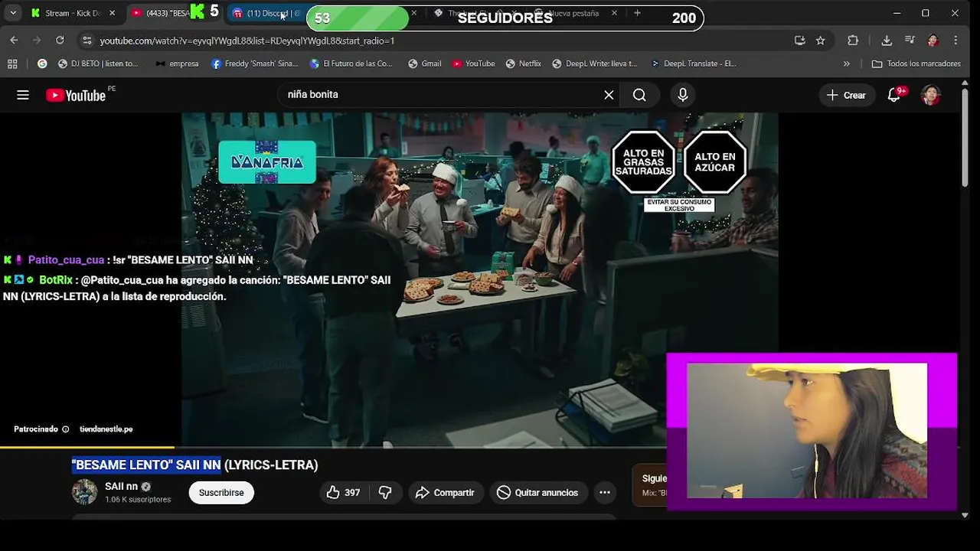Open the Chrome profile avatar

[x=933, y=41]
